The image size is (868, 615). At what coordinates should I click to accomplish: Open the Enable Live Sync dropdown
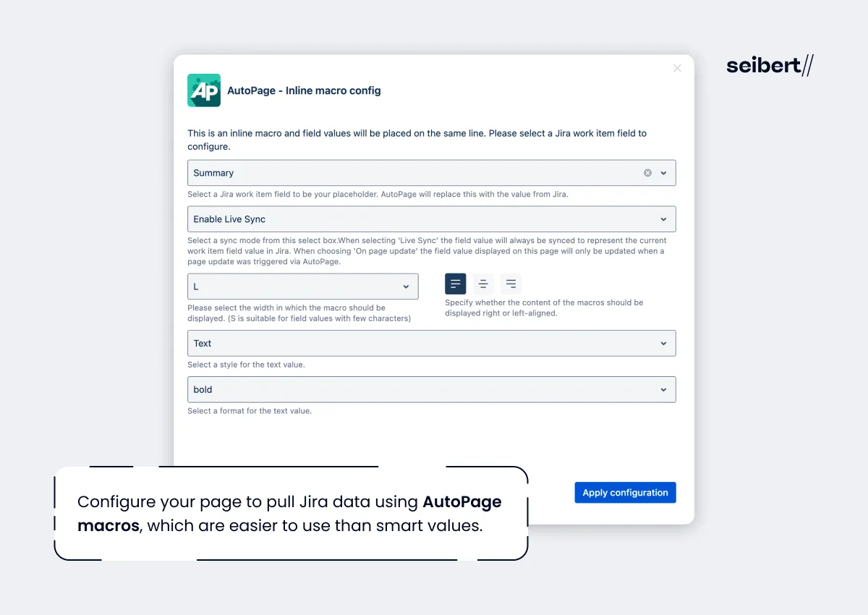432,219
